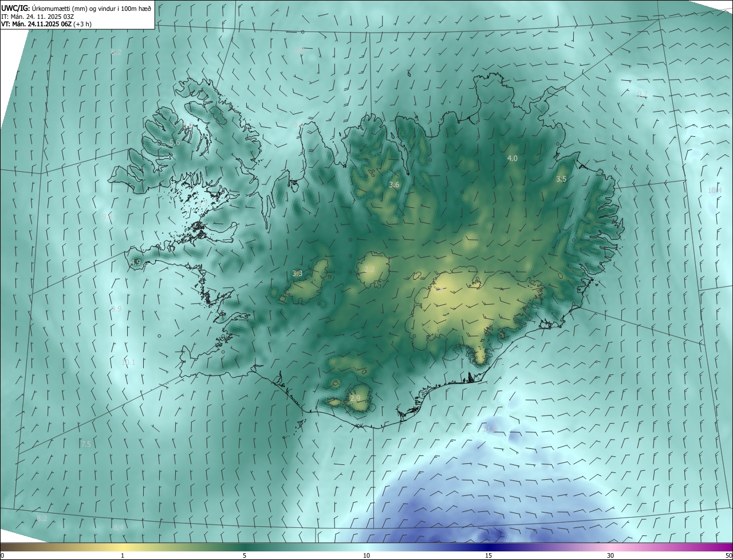The image size is (733, 560).
Task: Click the 3.3 value label on the map
Action: pyautogui.click(x=297, y=274)
